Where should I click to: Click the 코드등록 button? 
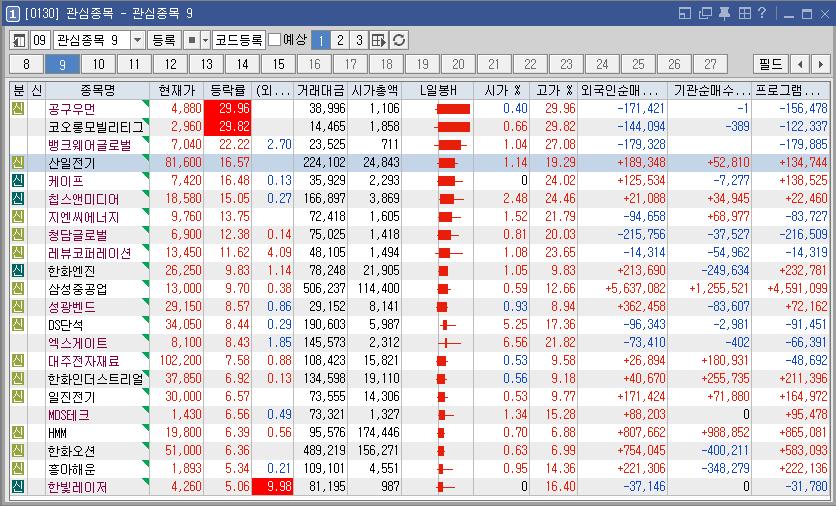click(239, 40)
